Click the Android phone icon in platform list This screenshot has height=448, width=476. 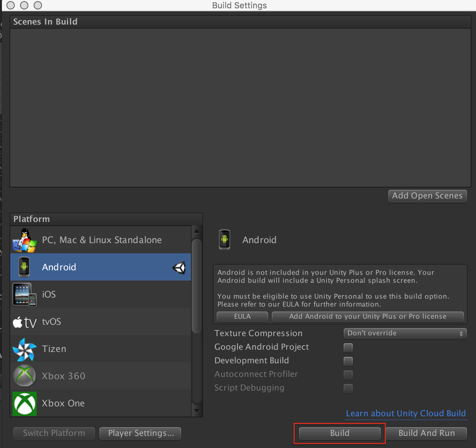(24, 267)
